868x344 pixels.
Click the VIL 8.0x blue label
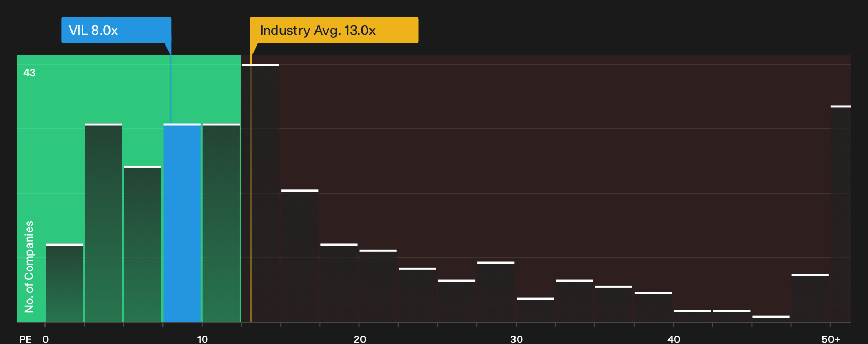tap(116, 30)
